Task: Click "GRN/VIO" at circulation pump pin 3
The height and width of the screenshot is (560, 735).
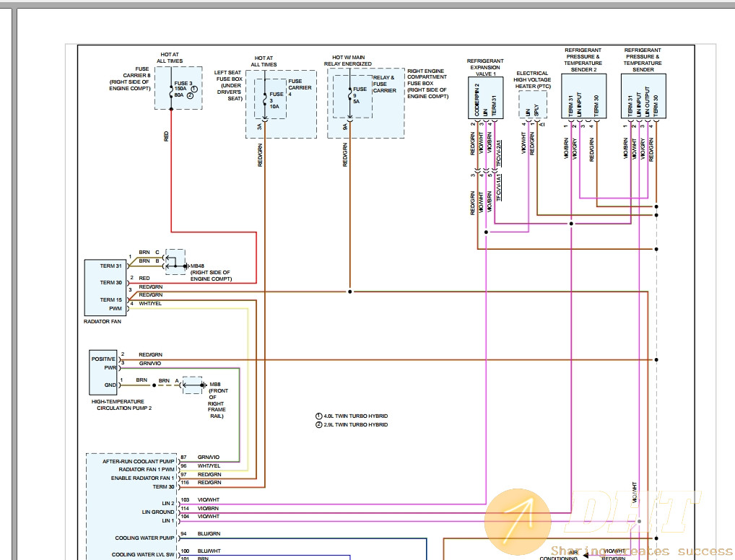Action: [x=150, y=363]
